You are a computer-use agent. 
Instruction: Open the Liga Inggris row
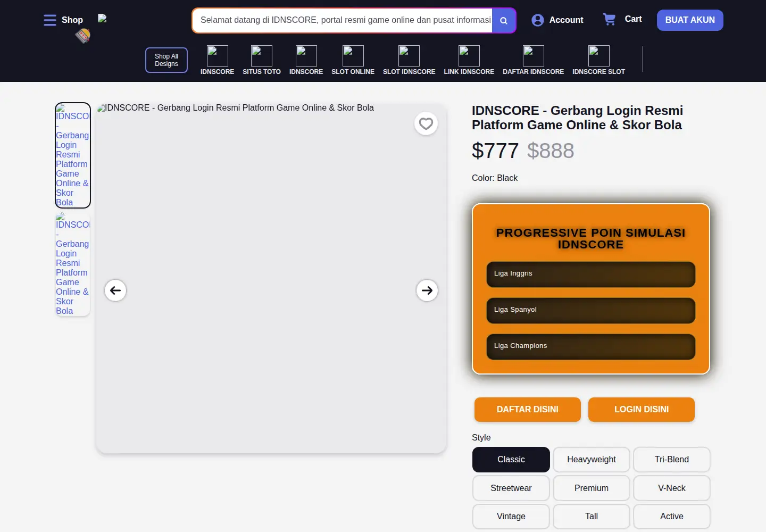(x=591, y=275)
